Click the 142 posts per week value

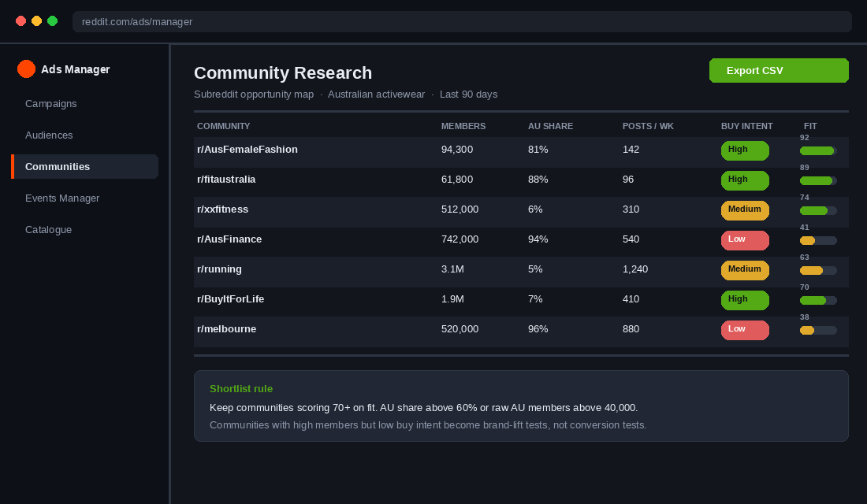[631, 150]
